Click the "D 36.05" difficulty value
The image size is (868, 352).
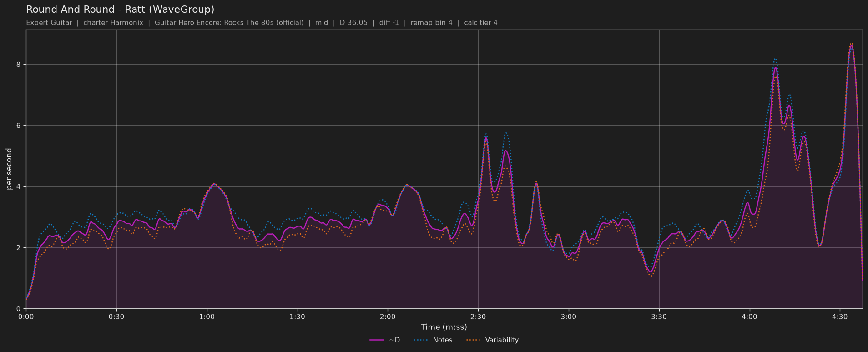(353, 23)
